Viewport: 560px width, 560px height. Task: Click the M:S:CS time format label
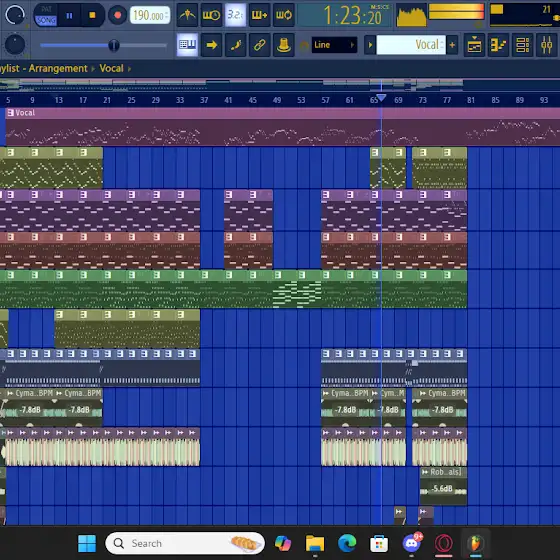(379, 7)
